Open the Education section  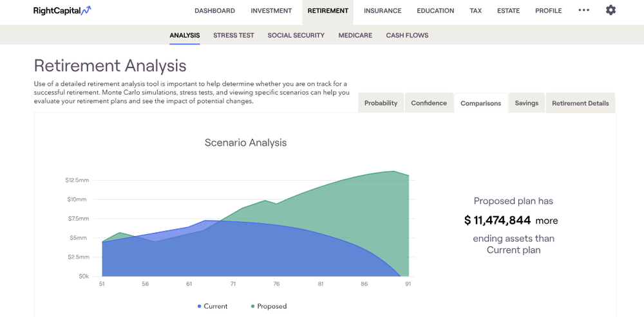coord(435,11)
